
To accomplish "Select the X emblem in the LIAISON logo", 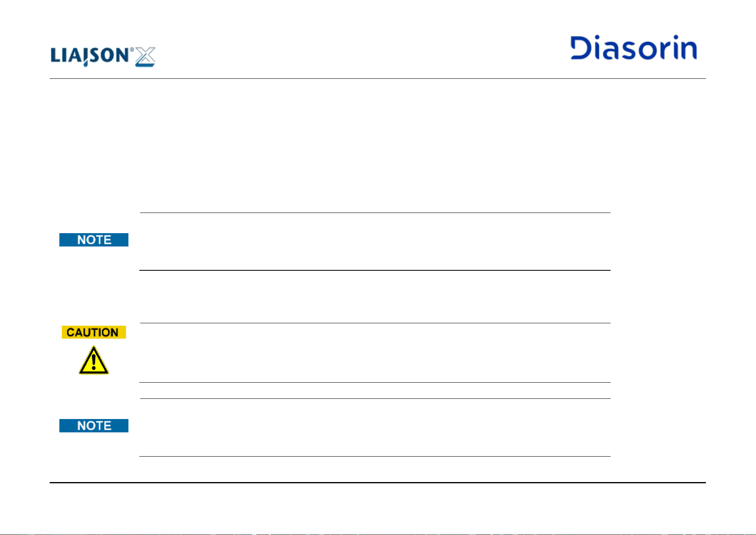I will (x=145, y=57).
